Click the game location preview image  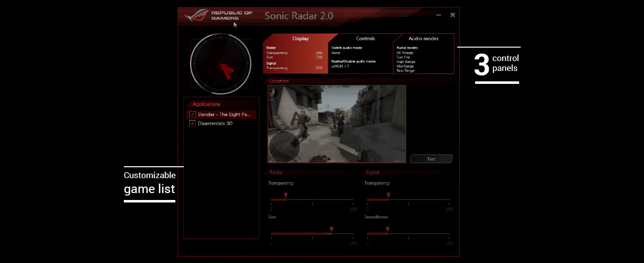coord(337,124)
